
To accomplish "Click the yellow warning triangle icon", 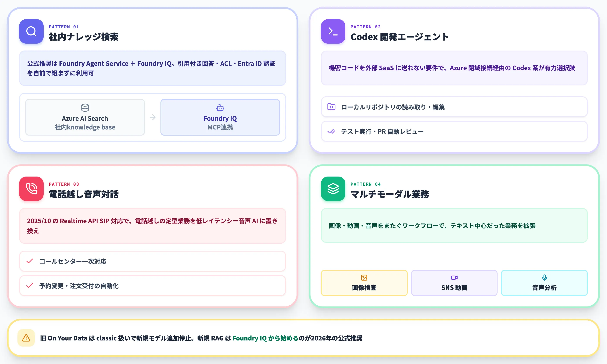I will (26, 338).
